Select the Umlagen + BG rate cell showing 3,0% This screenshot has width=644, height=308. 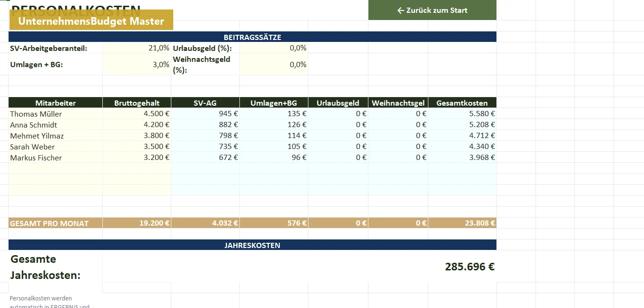[x=137, y=64]
